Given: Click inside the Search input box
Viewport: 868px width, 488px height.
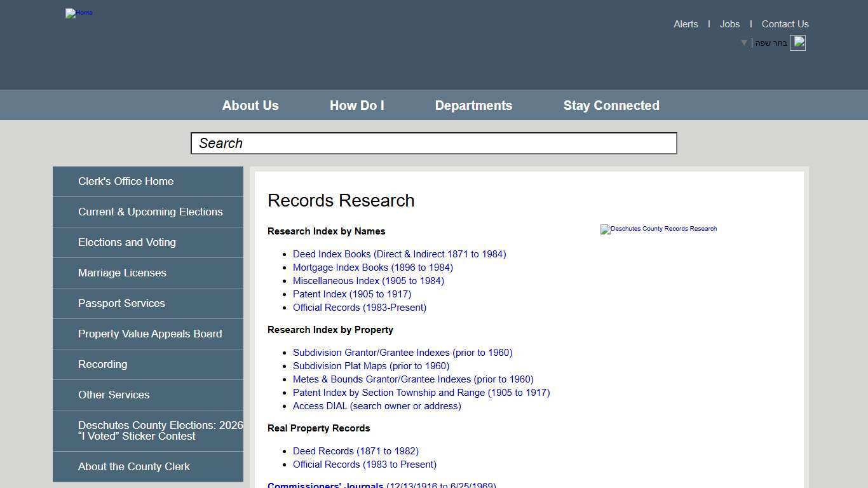Looking at the screenshot, I should (433, 143).
